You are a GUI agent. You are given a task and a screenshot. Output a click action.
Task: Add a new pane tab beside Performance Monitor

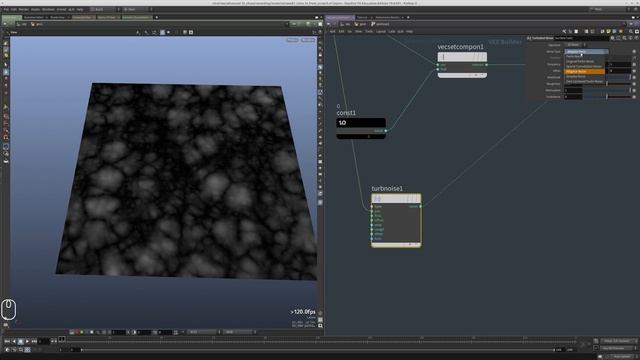click(x=408, y=18)
